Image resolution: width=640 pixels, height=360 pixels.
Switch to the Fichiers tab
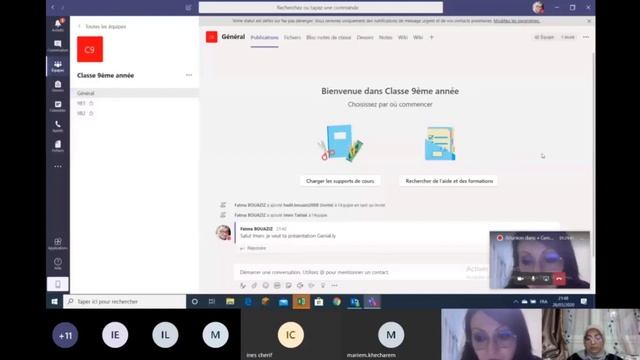[292, 38]
